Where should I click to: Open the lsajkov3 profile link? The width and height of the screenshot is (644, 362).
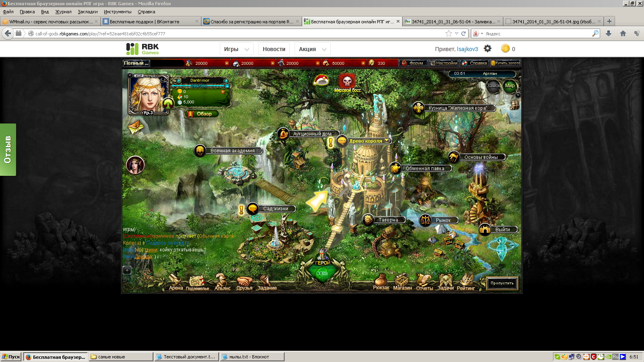(467, 49)
